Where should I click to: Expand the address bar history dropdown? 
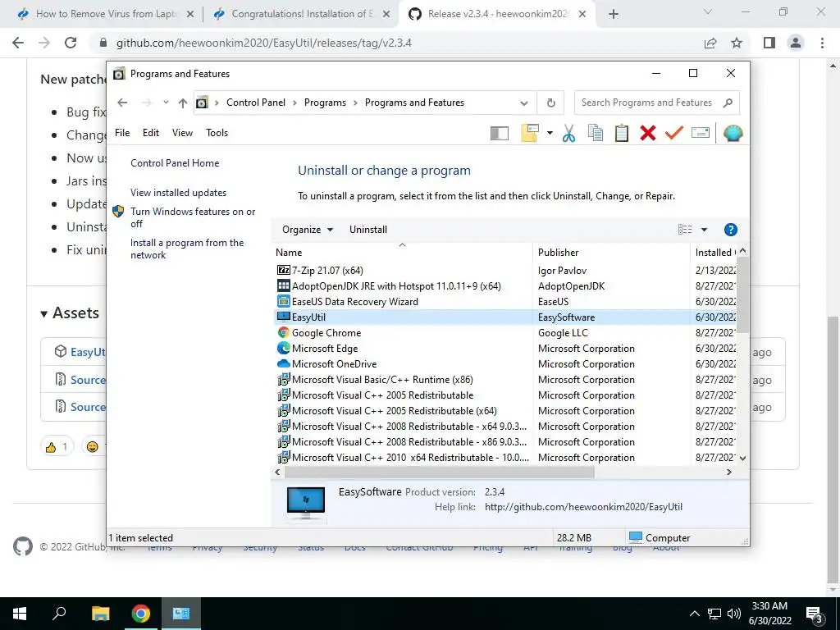click(x=524, y=103)
